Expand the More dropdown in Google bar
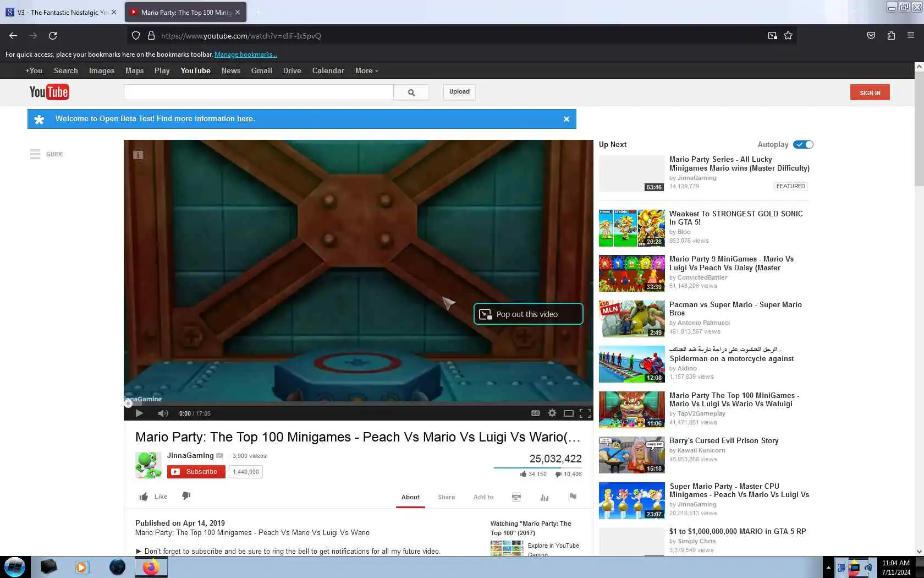The image size is (924, 578). [x=366, y=70]
